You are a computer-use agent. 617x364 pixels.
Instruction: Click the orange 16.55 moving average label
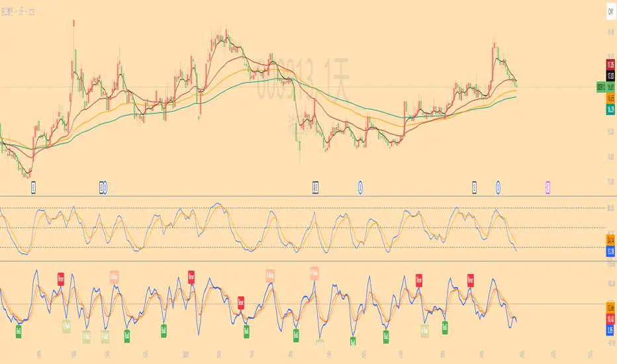[x=610, y=98]
